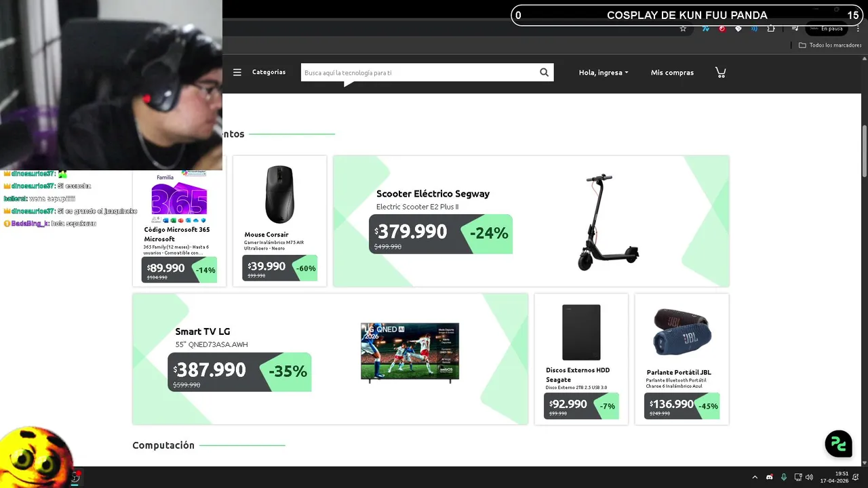The image size is (868, 488).
Task: Focus the technology search input field
Action: click(x=418, y=73)
